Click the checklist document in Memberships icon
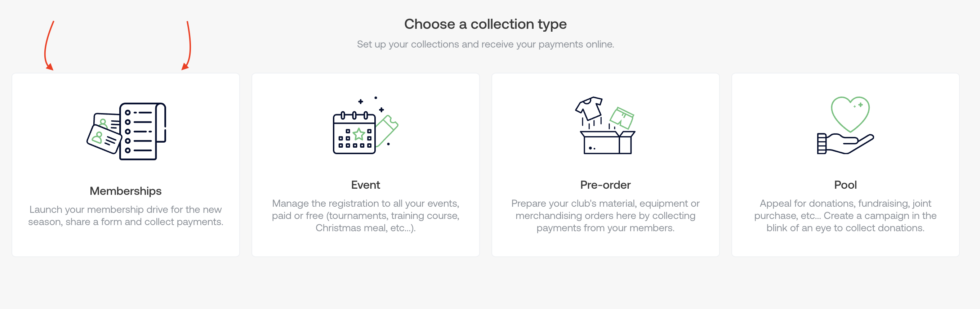This screenshot has height=309, width=980. pyautogui.click(x=142, y=131)
